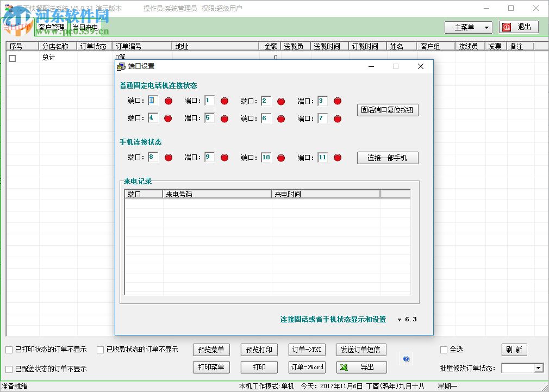This screenshot has height=392, width=549.
Task: Click the 接线员 column header
Action: pos(470,46)
